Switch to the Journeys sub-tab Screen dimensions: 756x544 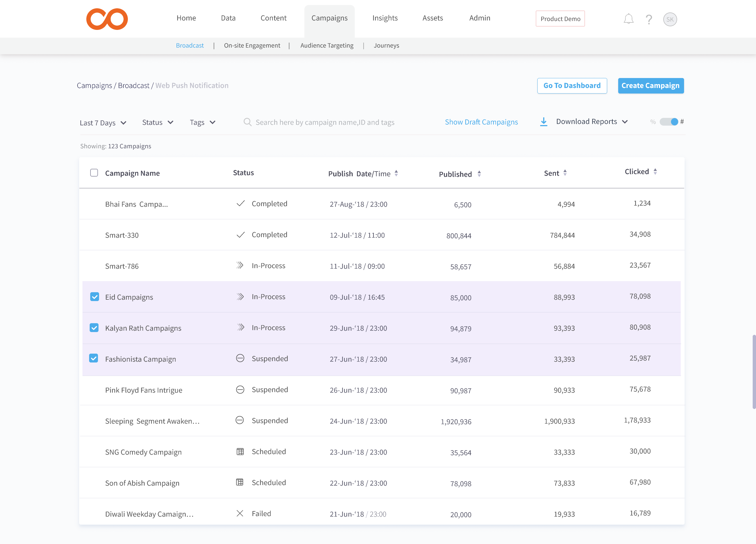click(x=386, y=45)
